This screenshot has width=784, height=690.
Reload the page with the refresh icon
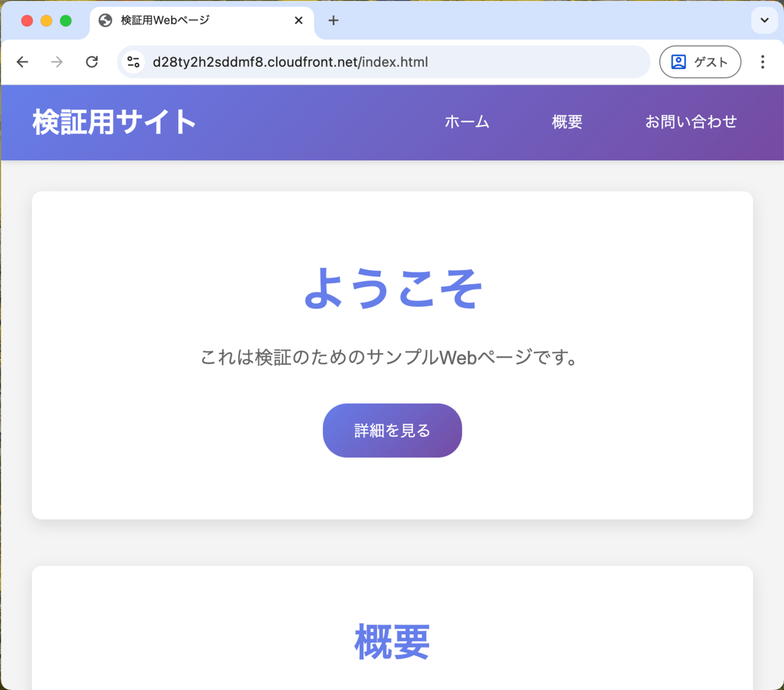click(92, 62)
